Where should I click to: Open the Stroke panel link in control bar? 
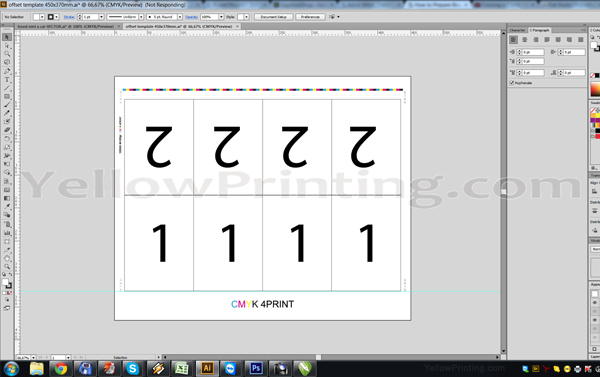(69, 17)
